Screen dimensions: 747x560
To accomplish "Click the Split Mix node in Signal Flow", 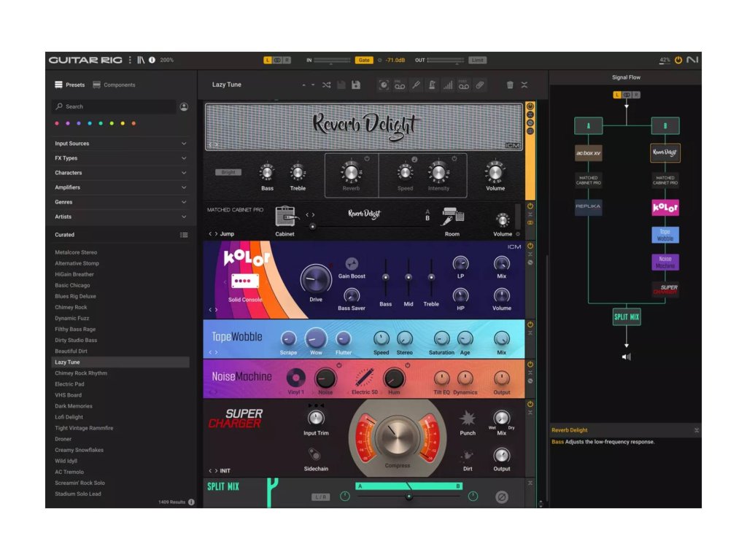I will [627, 316].
